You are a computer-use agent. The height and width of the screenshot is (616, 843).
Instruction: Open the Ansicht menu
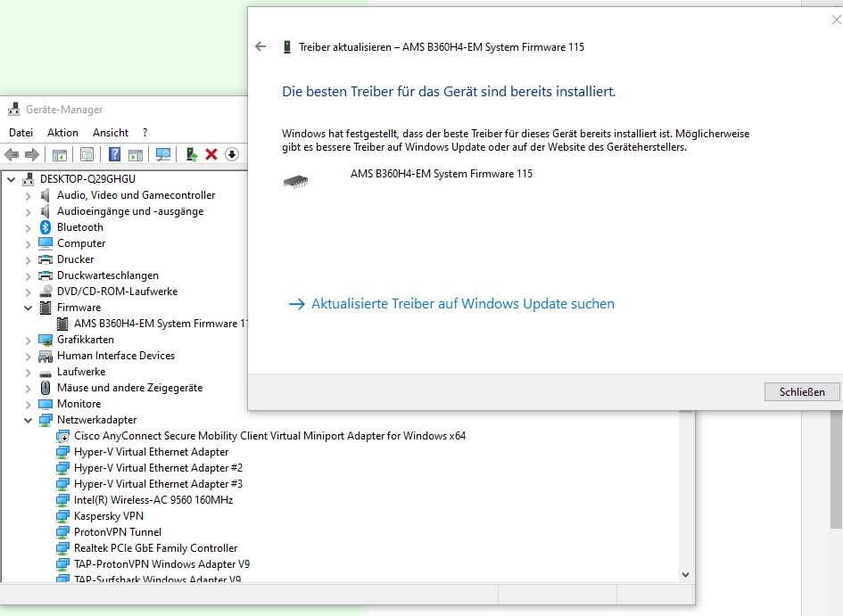coord(111,133)
